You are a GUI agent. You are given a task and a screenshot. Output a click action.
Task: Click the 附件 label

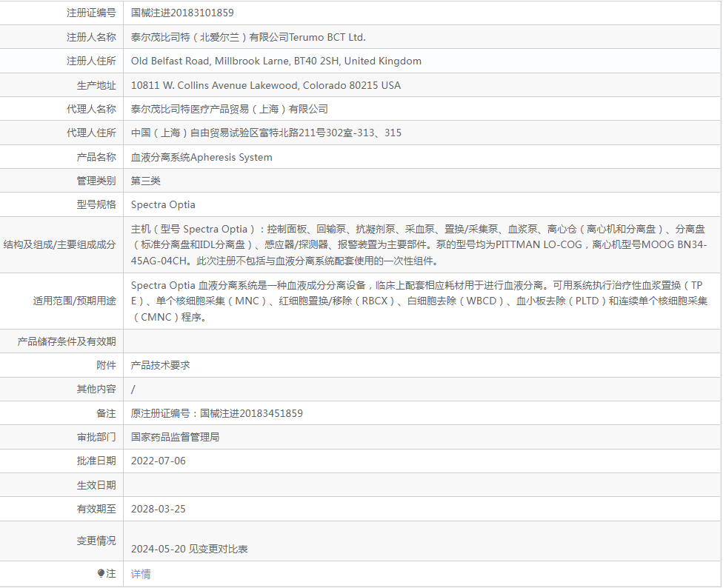106,365
